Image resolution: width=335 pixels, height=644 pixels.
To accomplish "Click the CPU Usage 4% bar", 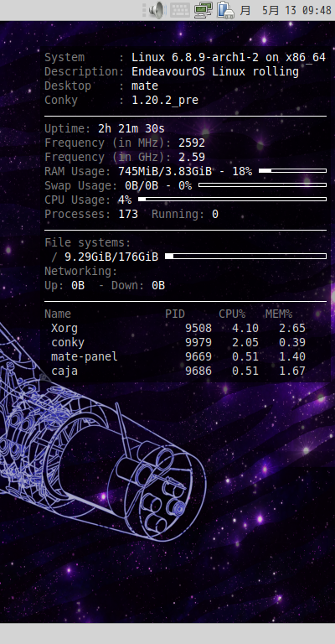I will click(x=232, y=200).
